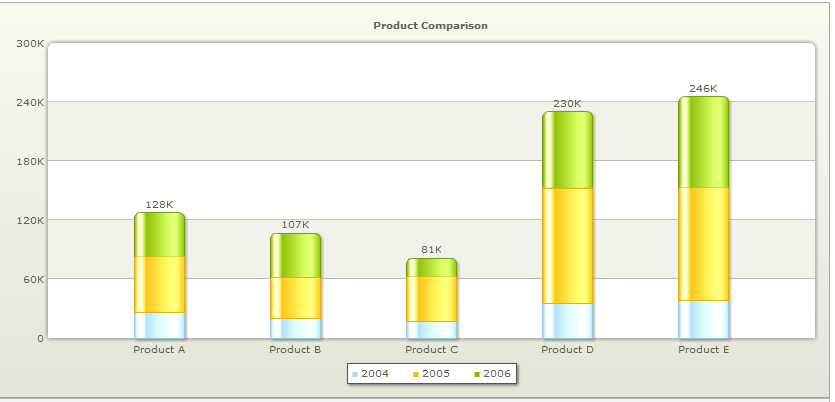
Task: Toggle the 2004 series legend label
Action: point(375,374)
